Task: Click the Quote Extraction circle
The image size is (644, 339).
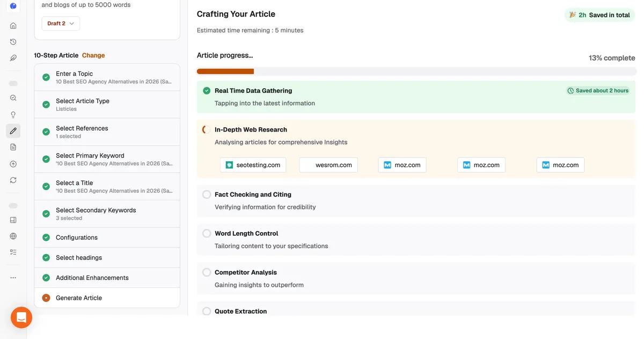Action: pos(207,311)
